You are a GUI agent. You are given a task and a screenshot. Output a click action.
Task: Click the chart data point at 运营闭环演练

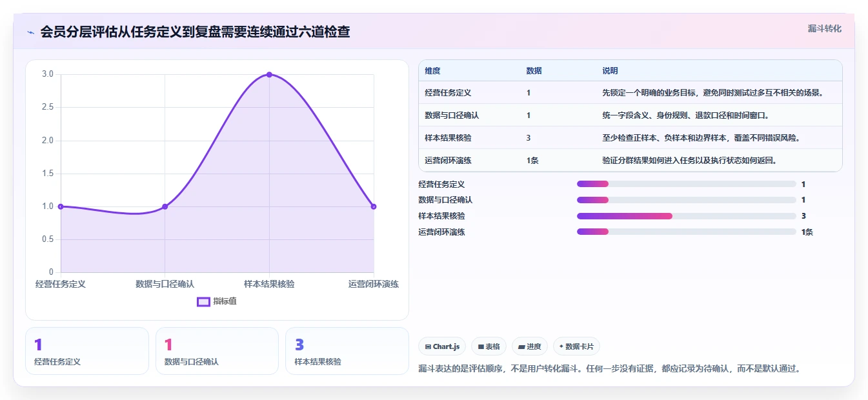[x=374, y=206]
